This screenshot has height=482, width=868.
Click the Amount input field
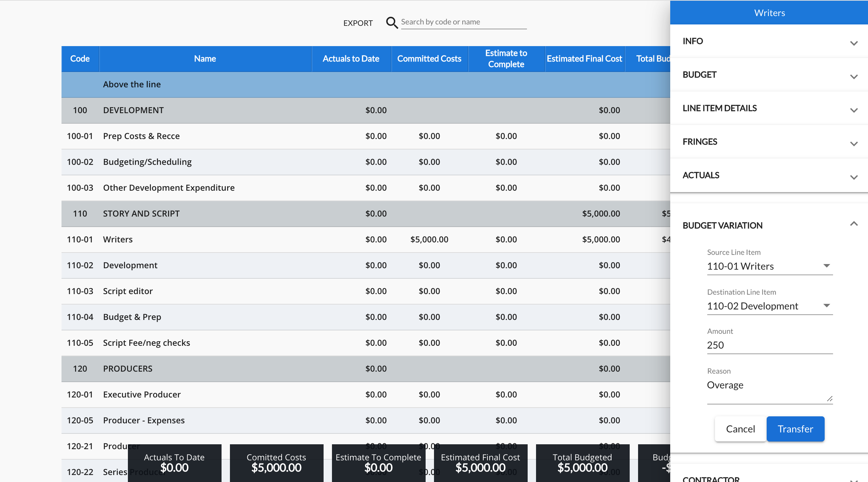pyautogui.click(x=769, y=345)
